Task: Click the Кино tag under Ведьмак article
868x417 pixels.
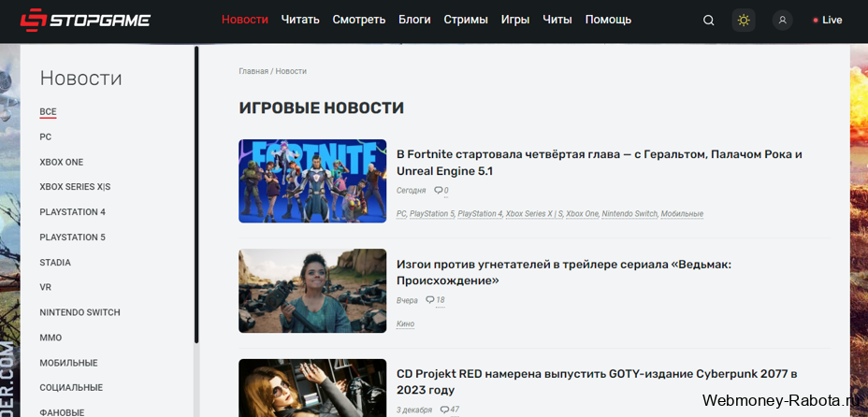Action: coord(405,324)
